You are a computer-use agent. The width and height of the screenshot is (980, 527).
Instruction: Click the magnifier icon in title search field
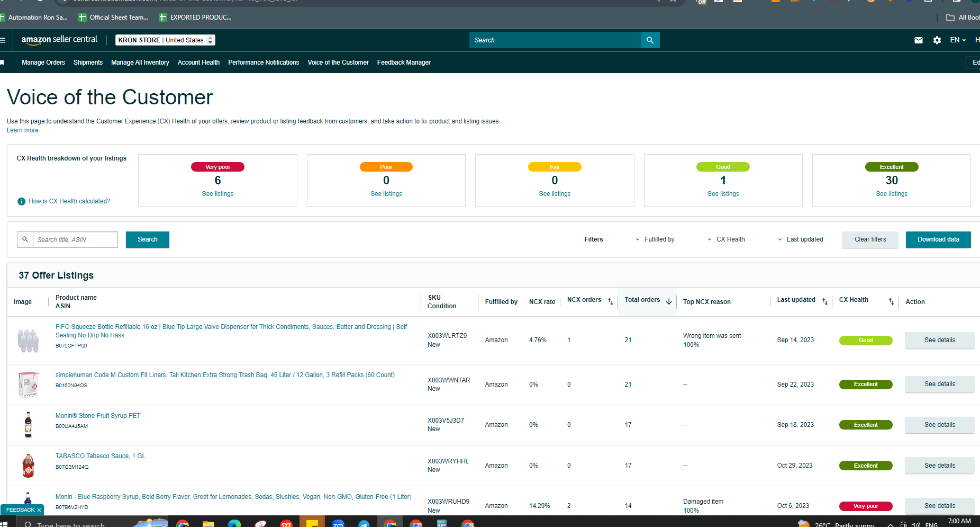[x=25, y=239]
